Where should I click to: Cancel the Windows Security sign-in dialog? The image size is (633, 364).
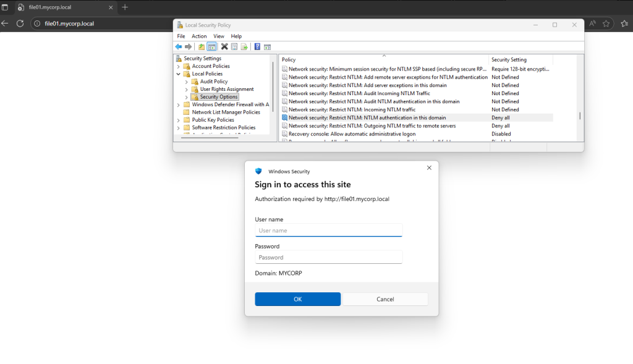384,298
